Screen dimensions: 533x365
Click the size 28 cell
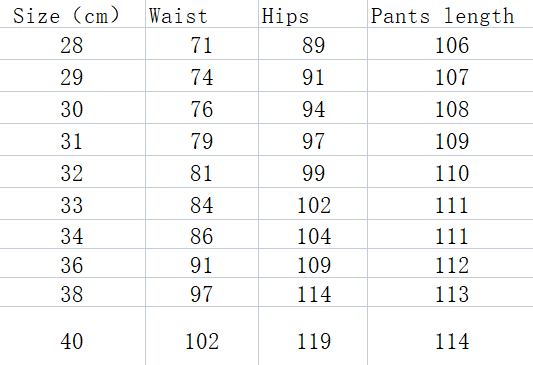pyautogui.click(x=72, y=44)
